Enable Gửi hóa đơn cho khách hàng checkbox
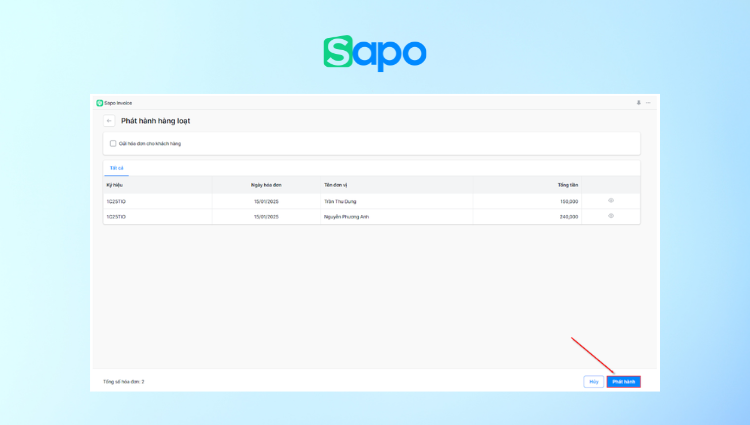This screenshot has width=750, height=425. pyautogui.click(x=113, y=143)
